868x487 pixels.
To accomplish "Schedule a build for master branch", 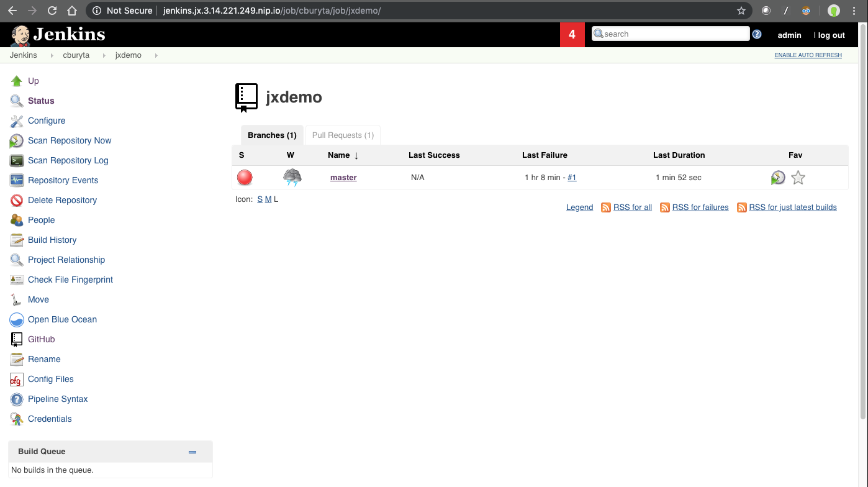I will (x=777, y=178).
